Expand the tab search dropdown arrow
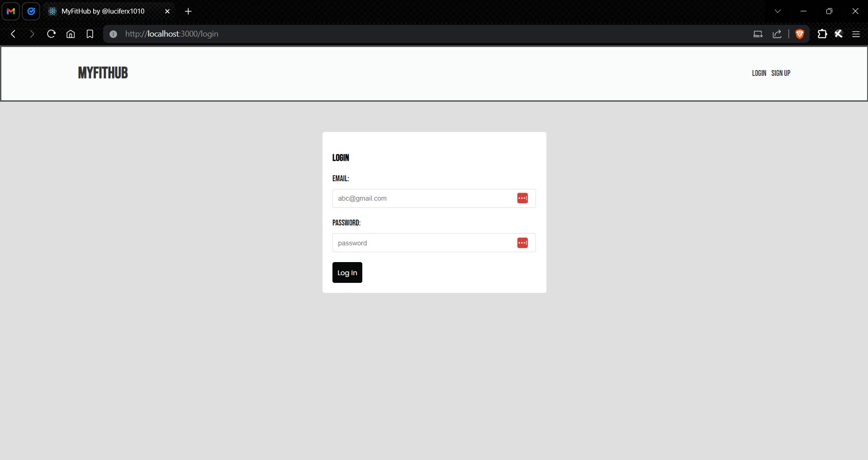The image size is (868, 460). coord(778,11)
